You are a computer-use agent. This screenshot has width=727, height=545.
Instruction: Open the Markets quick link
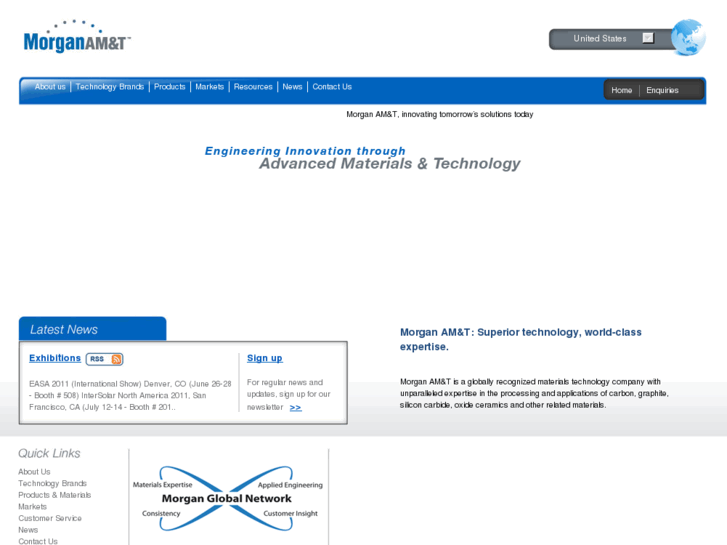click(x=32, y=507)
